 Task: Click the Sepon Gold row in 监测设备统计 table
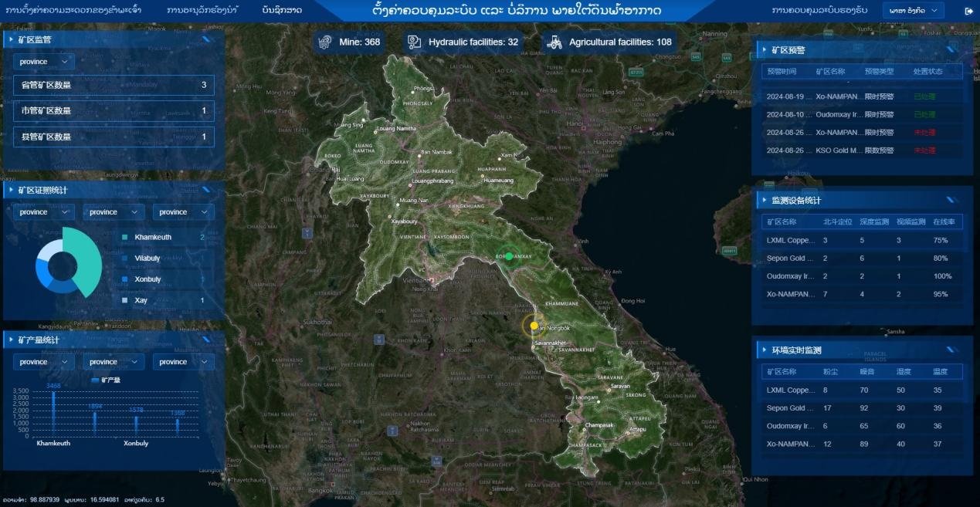pos(861,258)
